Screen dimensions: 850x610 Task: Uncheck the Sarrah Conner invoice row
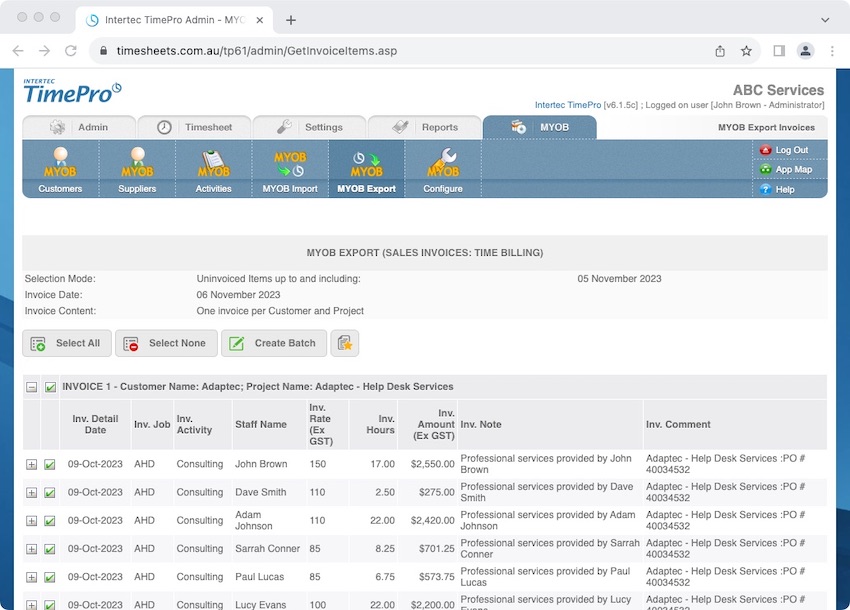coord(49,549)
